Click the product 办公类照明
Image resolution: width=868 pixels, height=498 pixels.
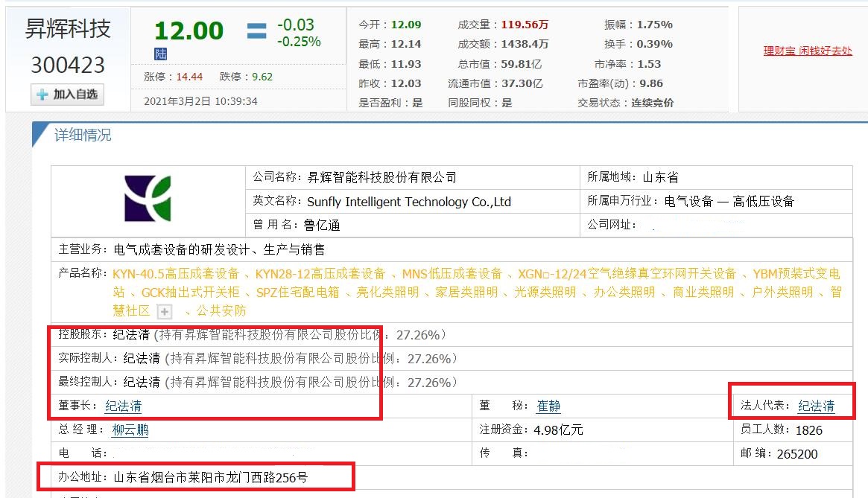624,292
